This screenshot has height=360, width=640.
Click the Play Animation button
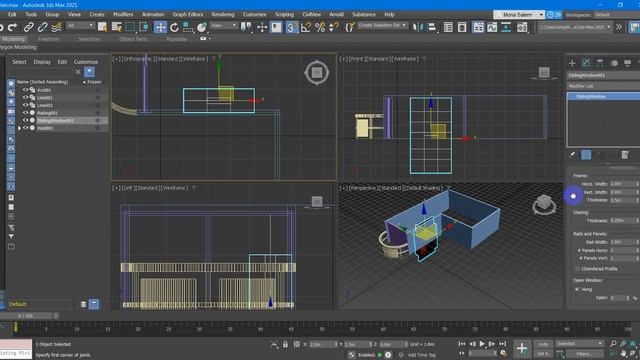482,344
